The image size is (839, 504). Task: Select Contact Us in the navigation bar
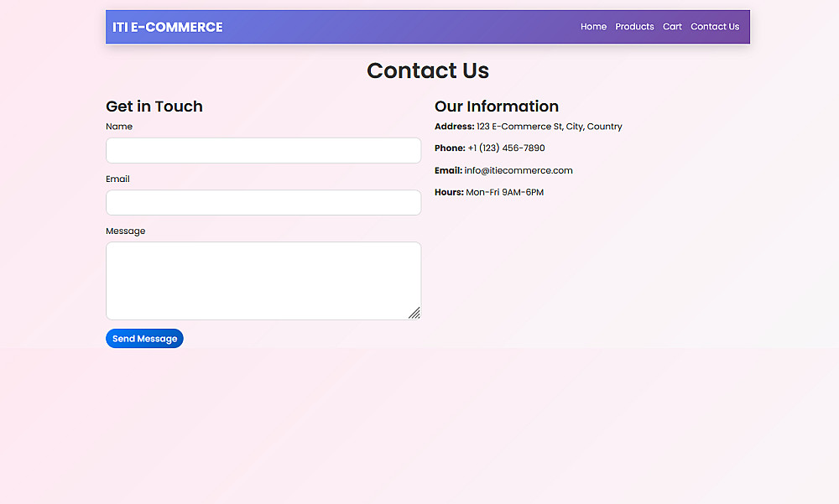[715, 27]
